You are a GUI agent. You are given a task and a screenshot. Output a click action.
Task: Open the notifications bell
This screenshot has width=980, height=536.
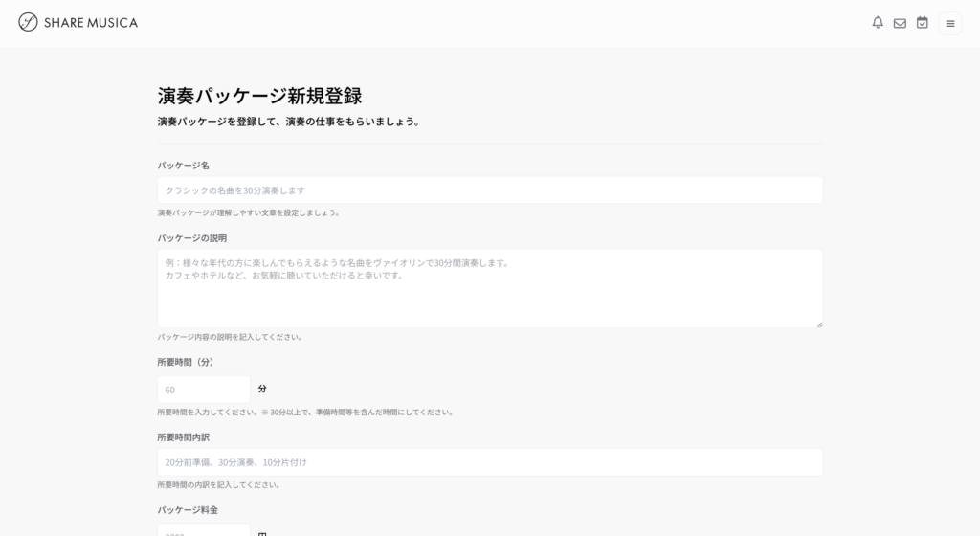tap(878, 23)
